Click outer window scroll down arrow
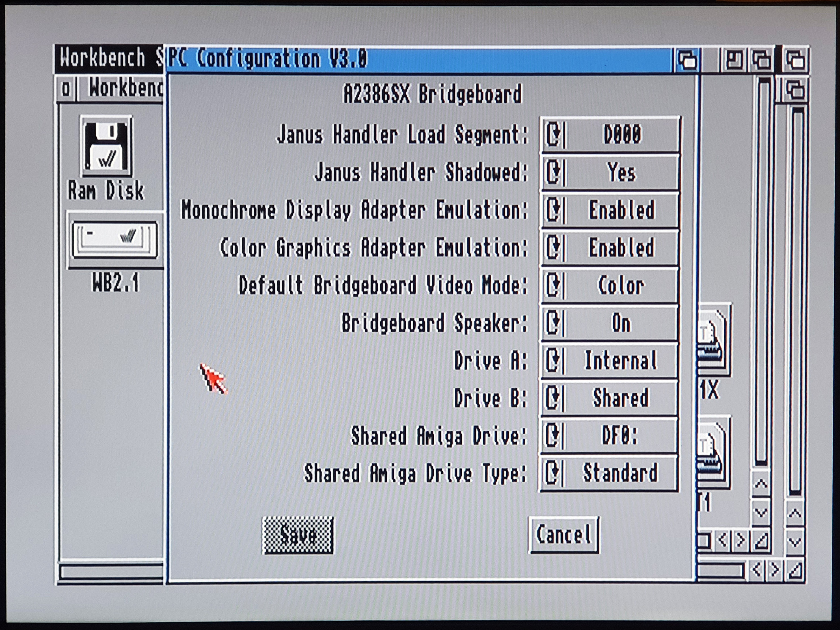This screenshot has width=840, height=630. pos(794,541)
